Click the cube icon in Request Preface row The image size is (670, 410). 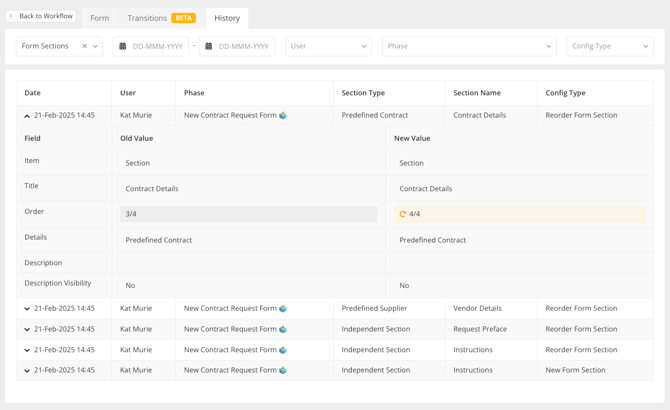click(x=283, y=329)
